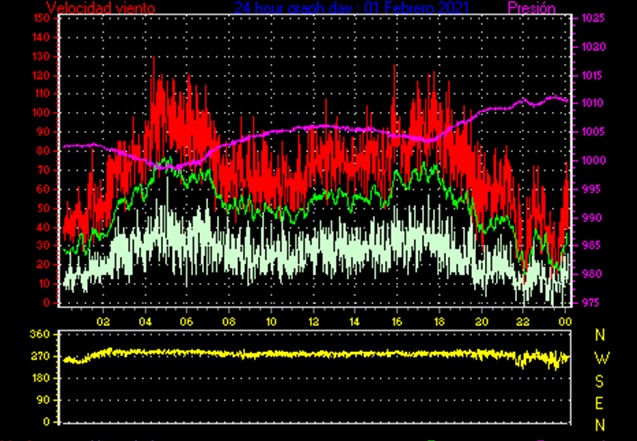Click the 270 degrees direction label
The image size is (637, 441).
coord(40,357)
